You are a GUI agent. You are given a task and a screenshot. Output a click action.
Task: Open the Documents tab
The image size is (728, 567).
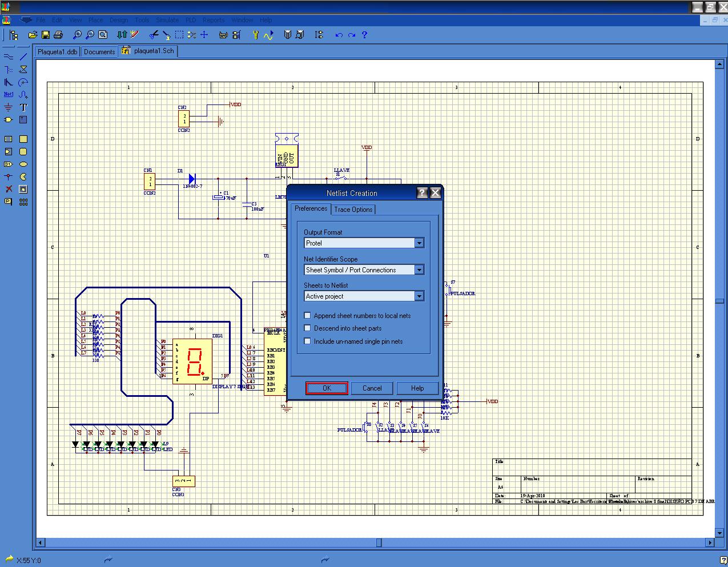pyautogui.click(x=99, y=52)
